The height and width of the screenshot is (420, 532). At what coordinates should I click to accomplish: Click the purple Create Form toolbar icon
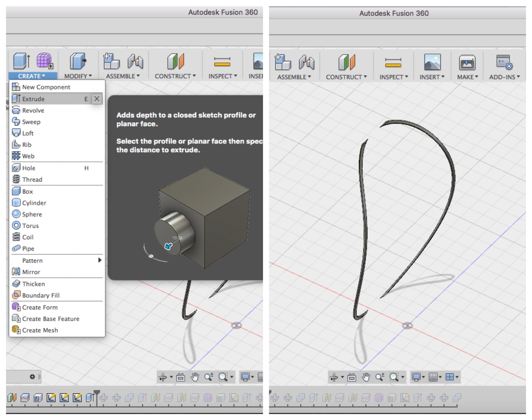[x=45, y=61]
